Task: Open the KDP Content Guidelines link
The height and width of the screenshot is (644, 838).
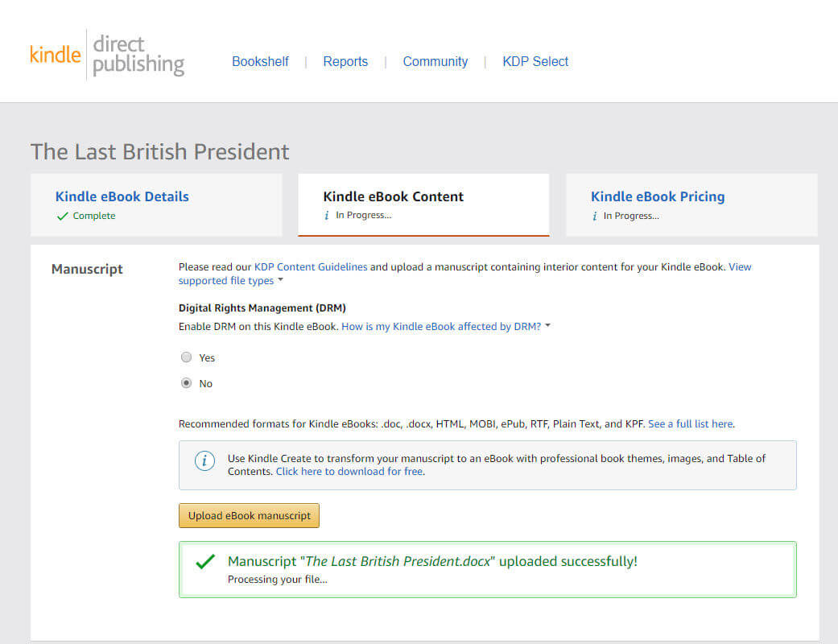Action: [311, 266]
